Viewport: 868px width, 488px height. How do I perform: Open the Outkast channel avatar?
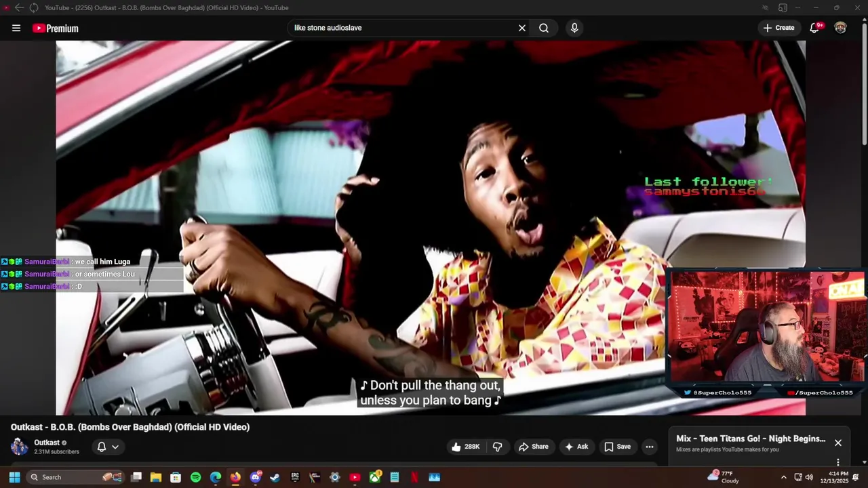[x=20, y=447]
